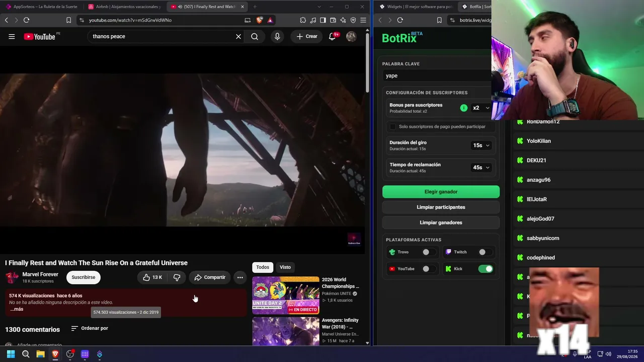Click the YouTube address bar URL

point(130,20)
